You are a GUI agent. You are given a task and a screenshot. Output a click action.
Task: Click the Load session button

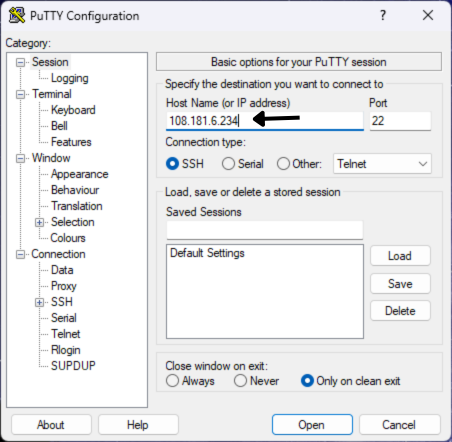coord(400,256)
